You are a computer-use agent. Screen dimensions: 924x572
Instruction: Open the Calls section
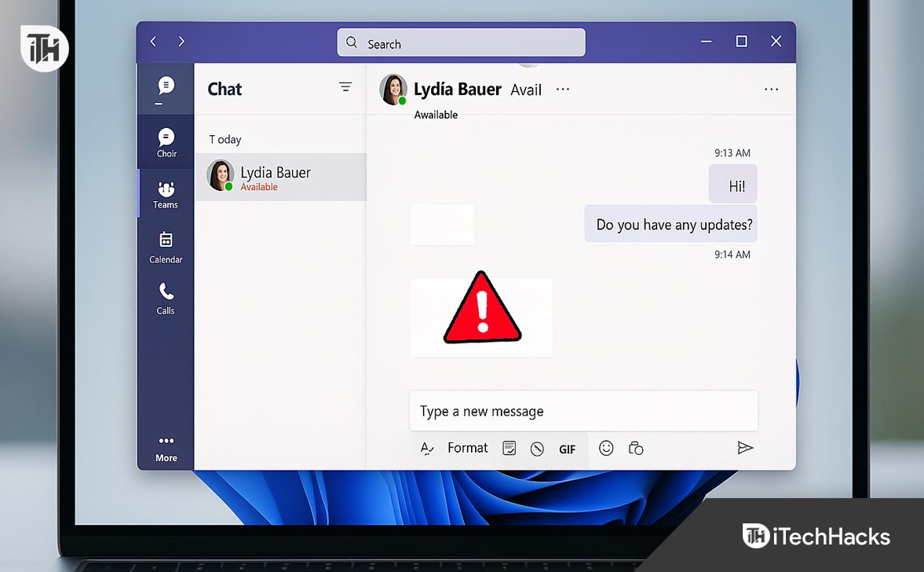(x=166, y=298)
